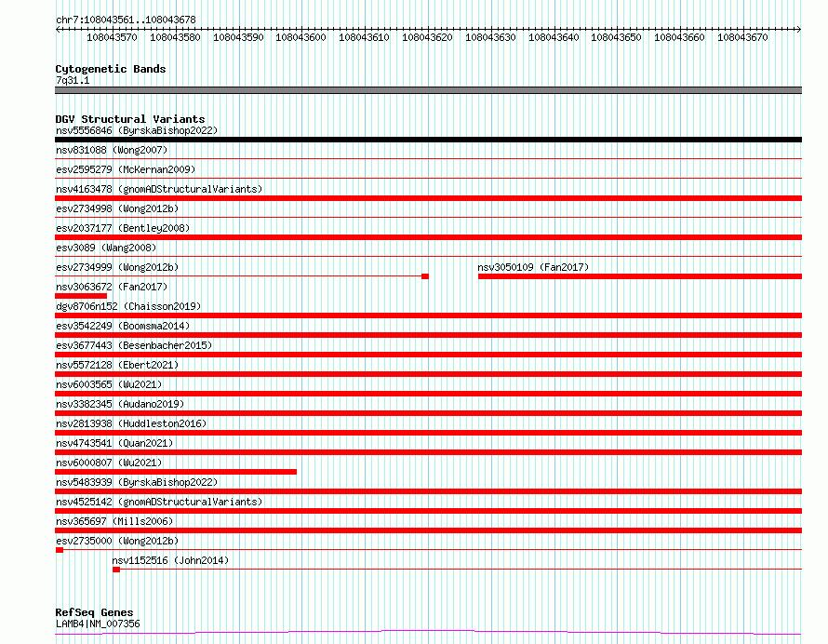Viewport: 828px width, 644px height.
Task: Select the Cytogenetic Bands track heading
Action: click(x=111, y=69)
